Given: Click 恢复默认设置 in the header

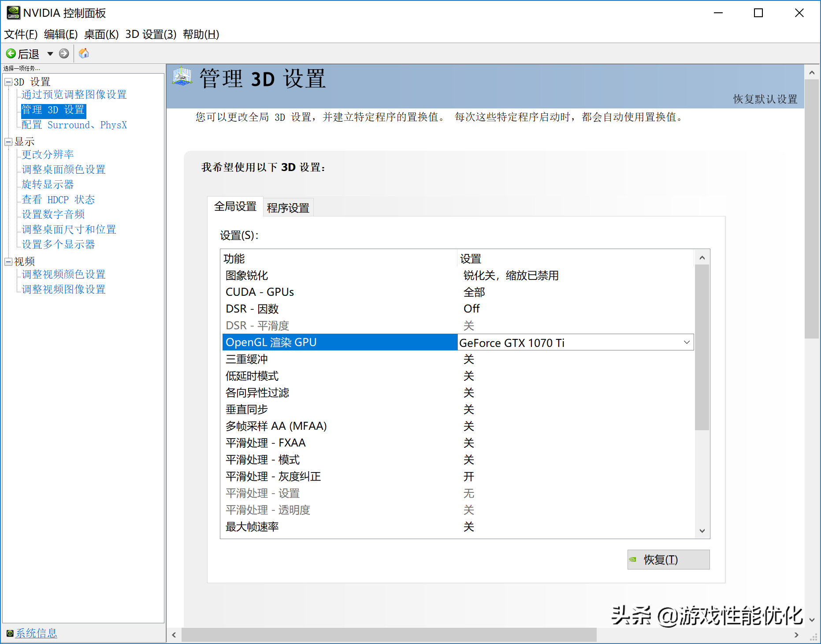Looking at the screenshot, I should (x=765, y=99).
